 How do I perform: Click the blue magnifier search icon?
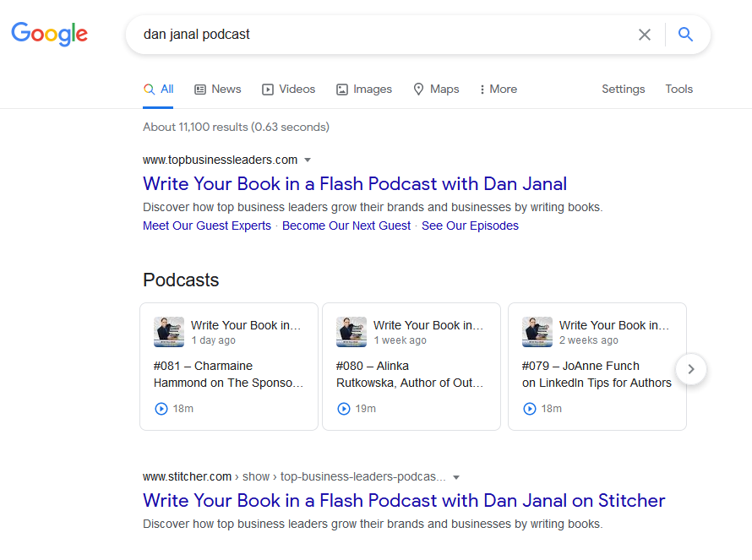coord(685,35)
